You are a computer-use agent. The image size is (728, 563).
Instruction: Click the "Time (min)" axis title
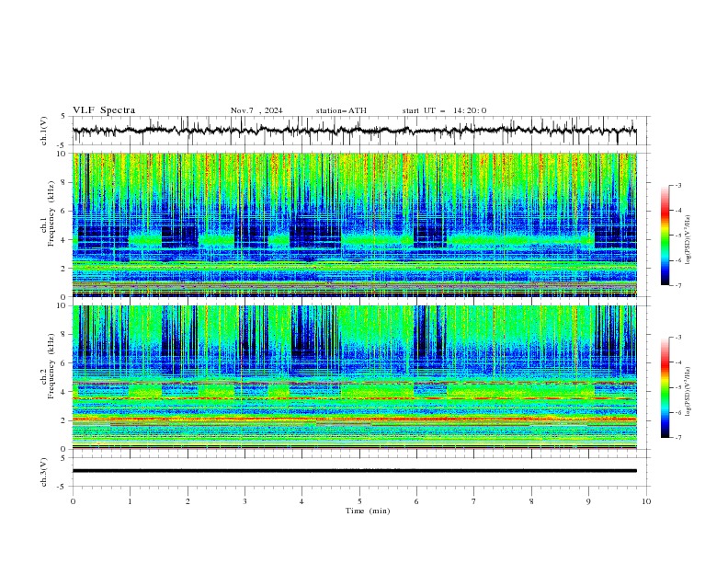tap(368, 511)
